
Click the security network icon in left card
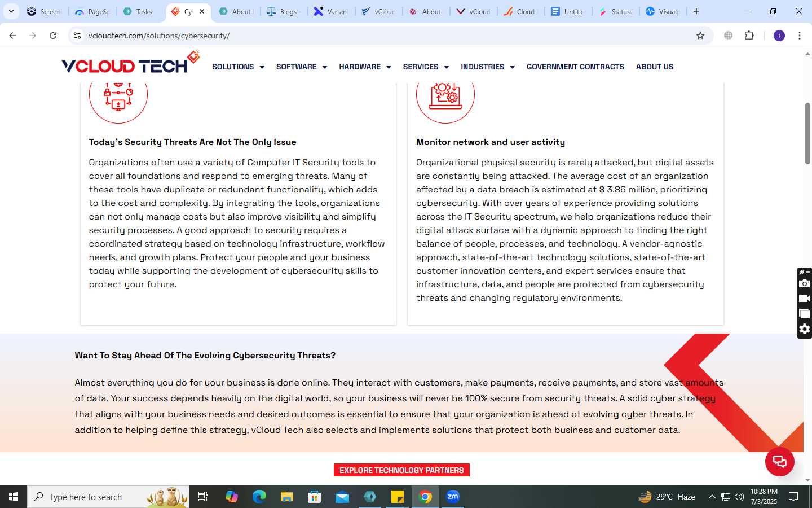pyautogui.click(x=118, y=94)
